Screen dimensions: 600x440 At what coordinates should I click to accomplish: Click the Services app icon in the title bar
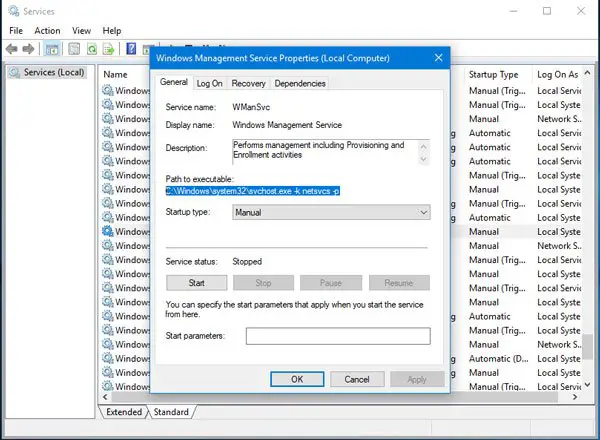point(14,11)
